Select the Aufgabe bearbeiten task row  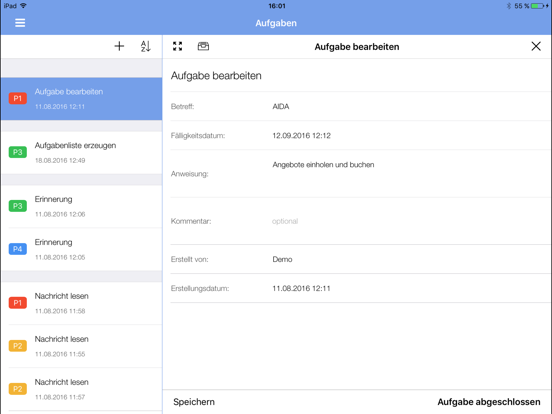point(82,99)
